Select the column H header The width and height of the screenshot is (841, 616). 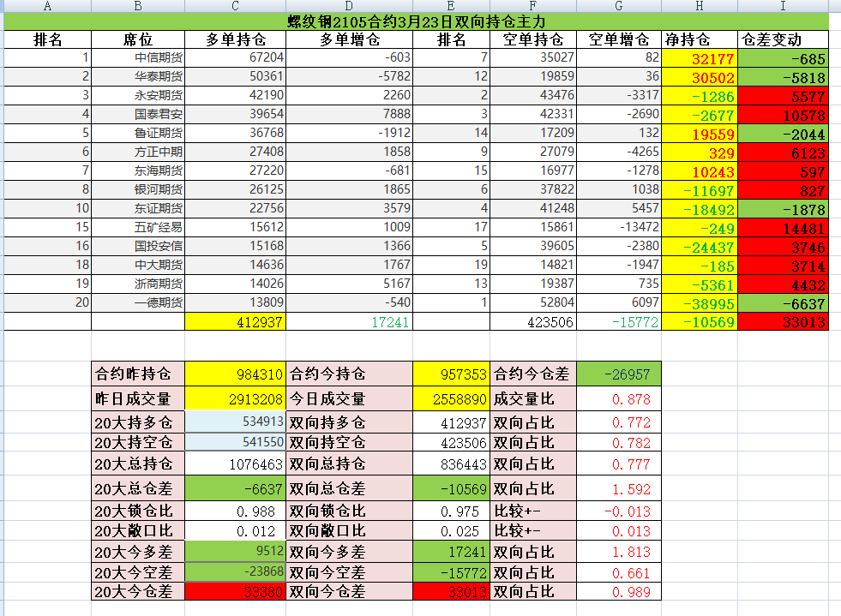[699, 6]
